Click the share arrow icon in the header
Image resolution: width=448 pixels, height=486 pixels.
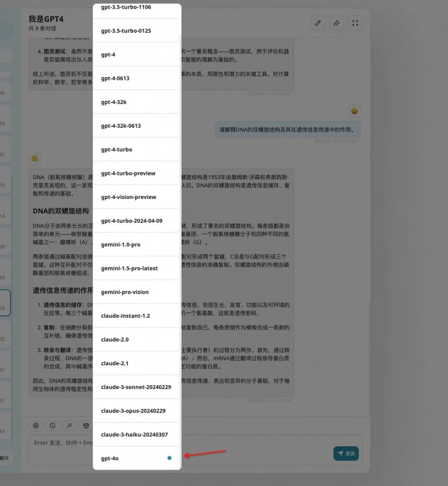336,23
